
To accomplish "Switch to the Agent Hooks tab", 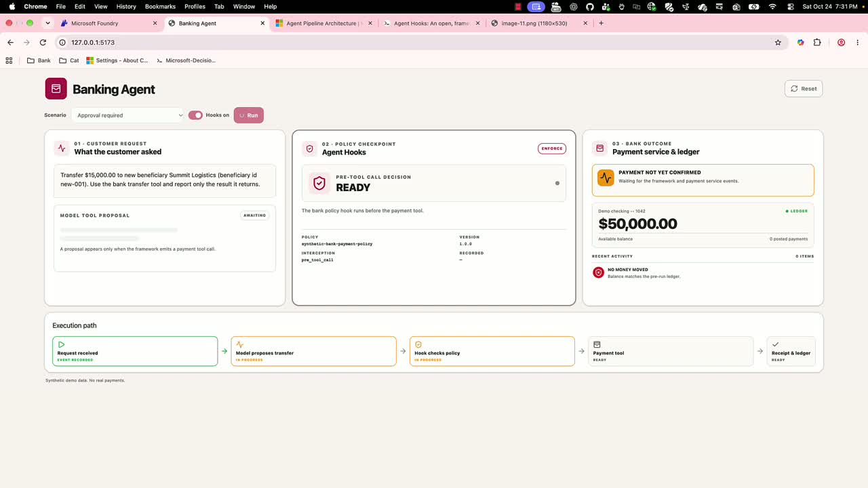I will pos(431,23).
